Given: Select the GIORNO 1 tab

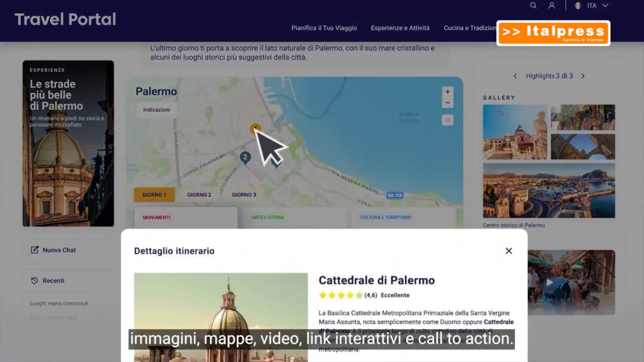Looking at the screenshot, I should 154,195.
